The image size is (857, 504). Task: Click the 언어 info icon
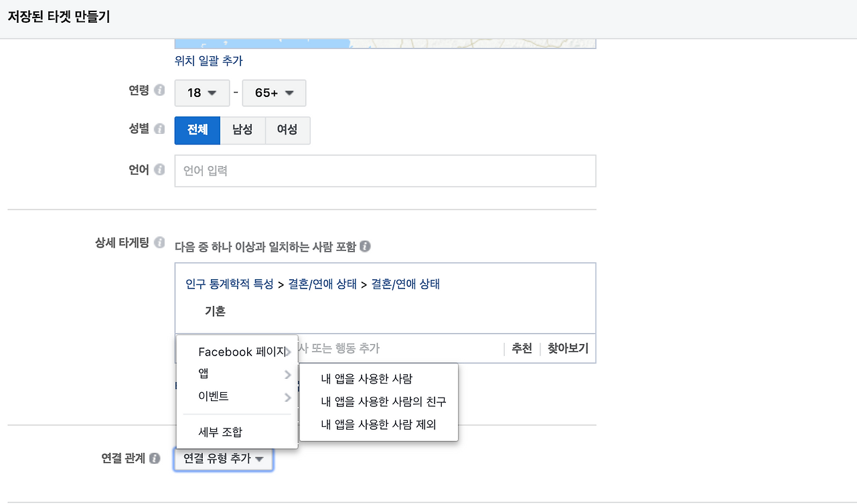(x=161, y=170)
